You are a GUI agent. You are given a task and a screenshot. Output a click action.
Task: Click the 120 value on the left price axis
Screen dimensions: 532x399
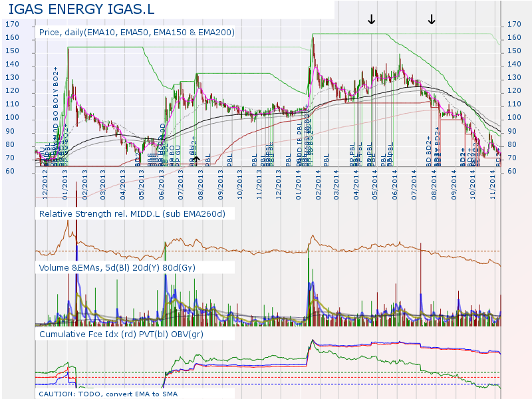(12, 90)
